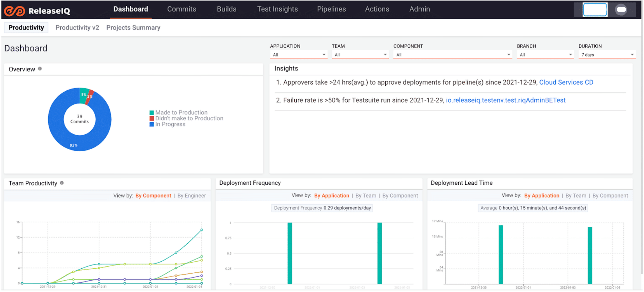Click the ReleaseIQ logo

coord(37,11)
